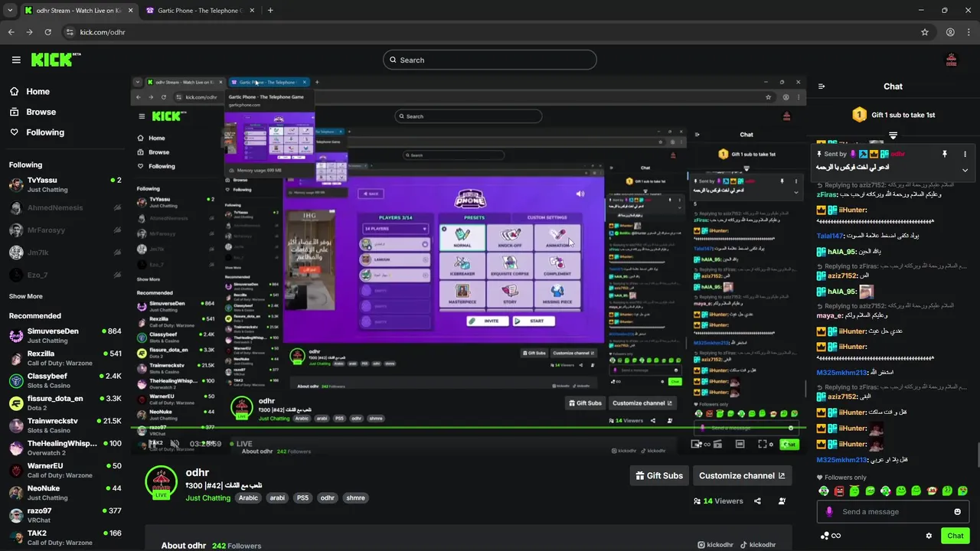Screen dimensions: 980x551
Task: Switch outer stream player to theater mode
Action: click(740, 444)
